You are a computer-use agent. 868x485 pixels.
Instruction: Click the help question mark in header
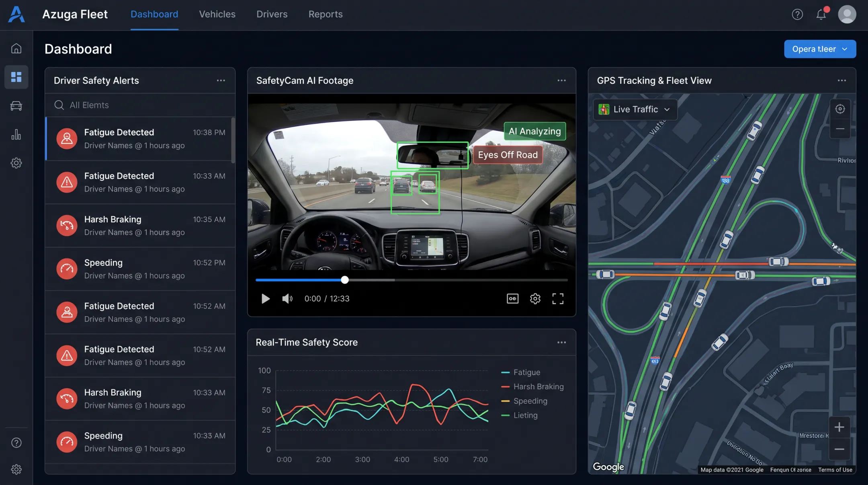point(797,14)
